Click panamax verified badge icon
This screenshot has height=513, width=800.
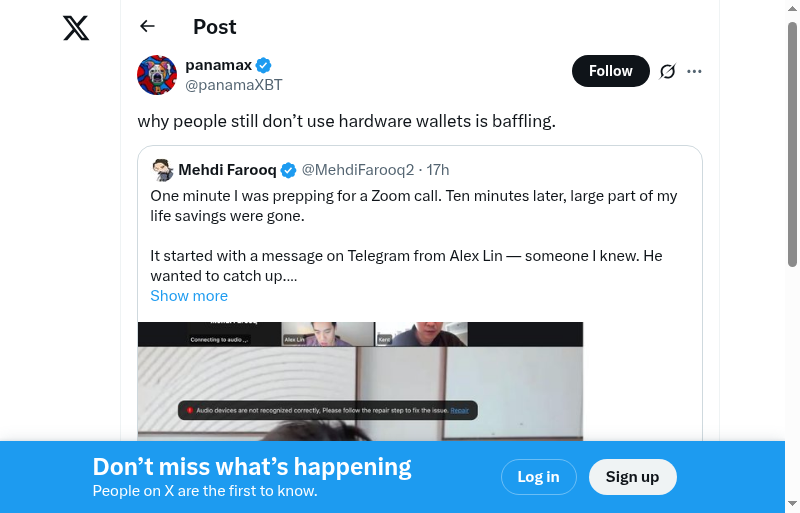pyautogui.click(x=264, y=65)
